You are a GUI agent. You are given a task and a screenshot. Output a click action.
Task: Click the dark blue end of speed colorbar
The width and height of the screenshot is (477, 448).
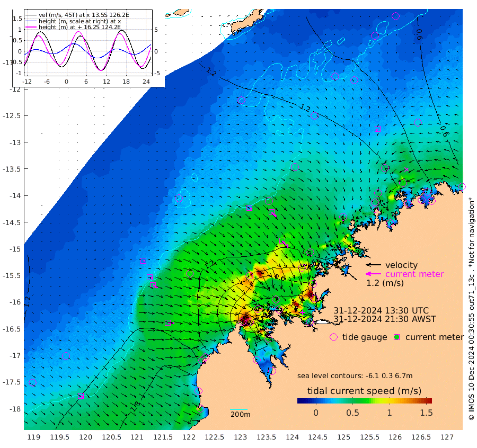click(301, 400)
